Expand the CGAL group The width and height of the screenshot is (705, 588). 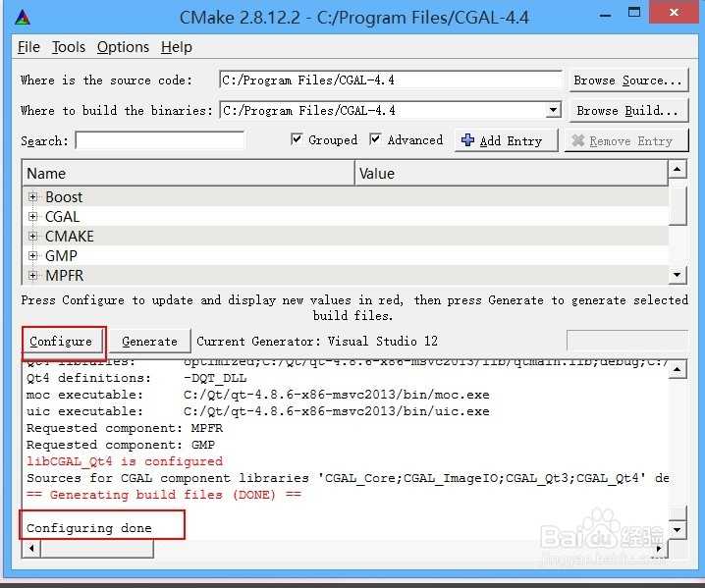click(32, 217)
